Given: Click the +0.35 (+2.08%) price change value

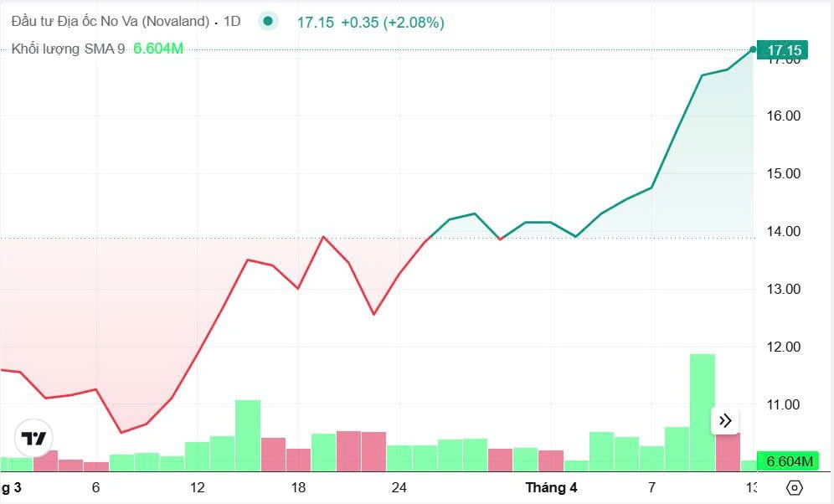Looking at the screenshot, I should (x=392, y=23).
